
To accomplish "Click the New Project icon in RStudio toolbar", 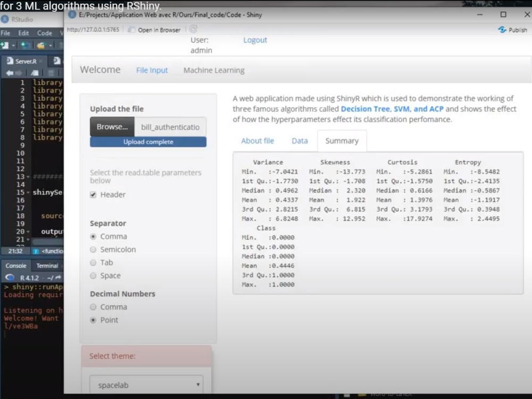I will (25, 45).
